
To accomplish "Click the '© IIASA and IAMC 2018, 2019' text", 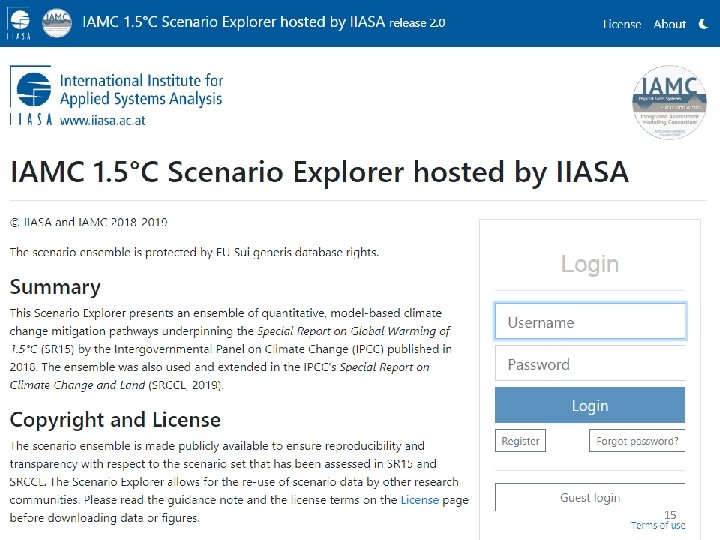I will pyautogui.click(x=89, y=222).
